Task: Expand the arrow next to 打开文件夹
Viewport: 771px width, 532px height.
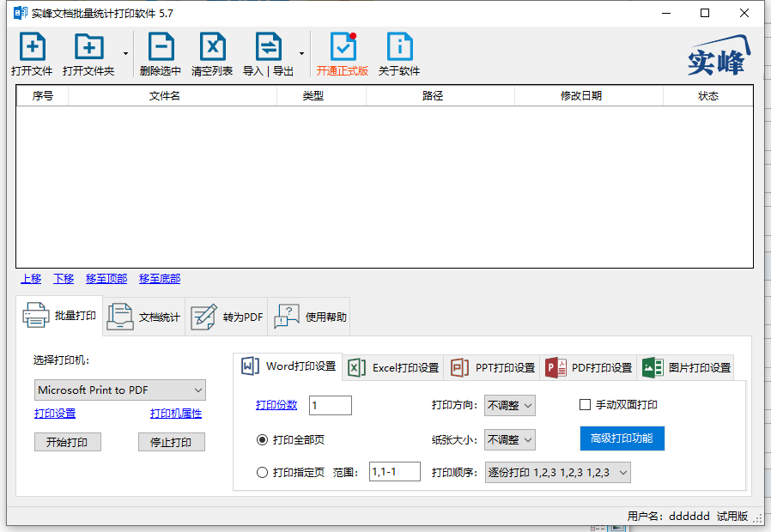Action: click(x=126, y=53)
